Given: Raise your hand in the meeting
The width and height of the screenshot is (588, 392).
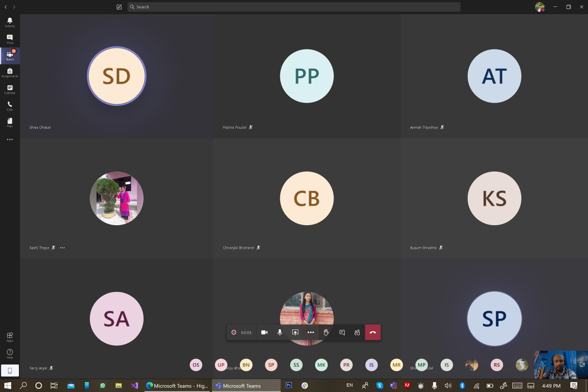Looking at the screenshot, I should 326,332.
